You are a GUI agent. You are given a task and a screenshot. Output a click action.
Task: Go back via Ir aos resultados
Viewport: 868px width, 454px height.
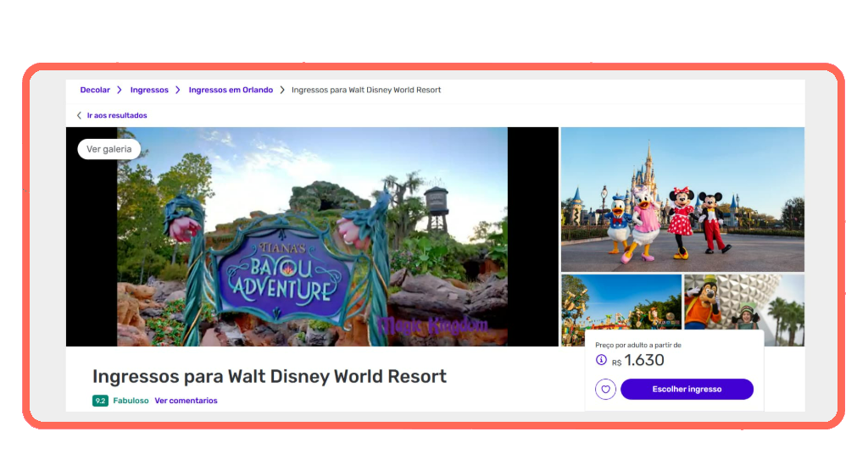click(117, 115)
